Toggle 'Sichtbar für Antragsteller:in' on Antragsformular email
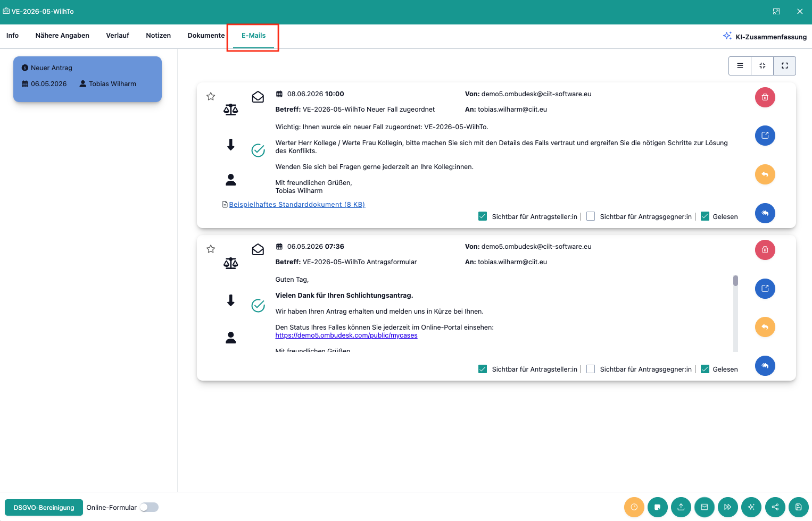 click(x=483, y=369)
